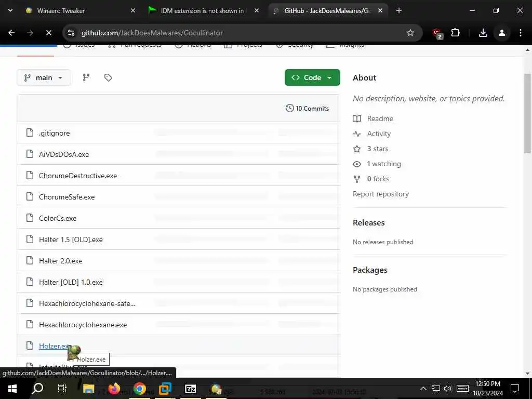Image resolution: width=532 pixels, height=399 pixels.
Task: Open Halter 1.5 [OLD].exe entry
Action: [x=71, y=240]
